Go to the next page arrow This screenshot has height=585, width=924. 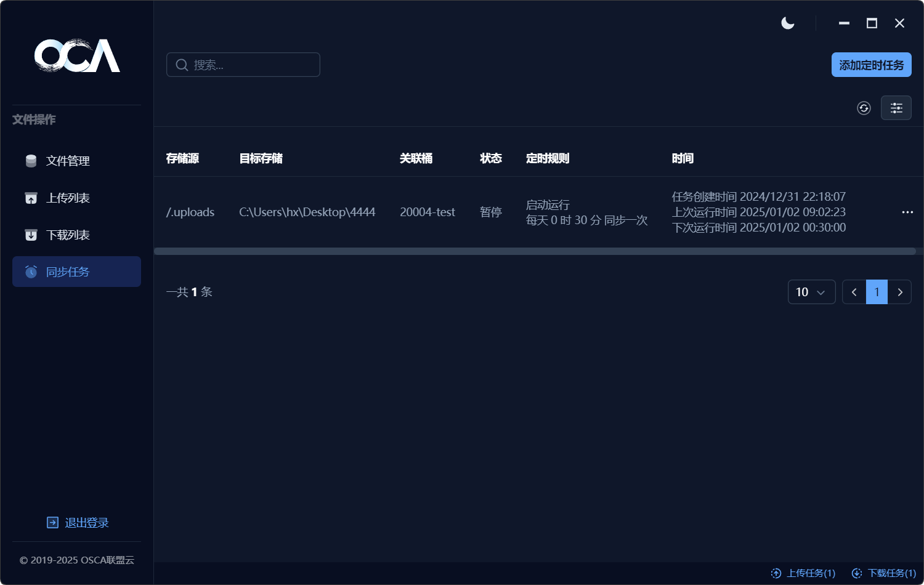tap(900, 292)
